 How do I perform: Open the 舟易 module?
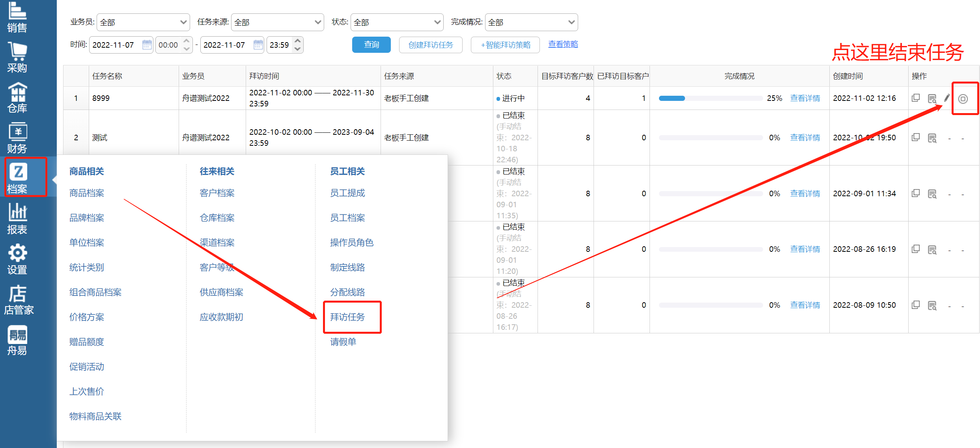tap(17, 340)
